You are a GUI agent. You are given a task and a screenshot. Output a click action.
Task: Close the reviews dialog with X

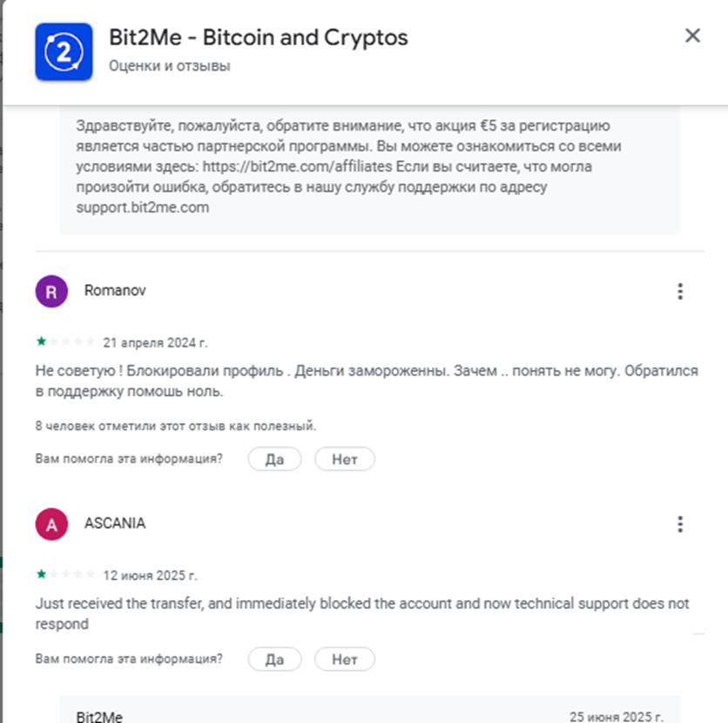[x=692, y=36]
